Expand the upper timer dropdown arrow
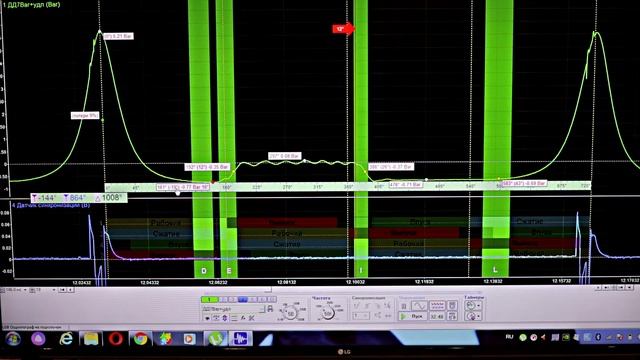 (478, 305)
